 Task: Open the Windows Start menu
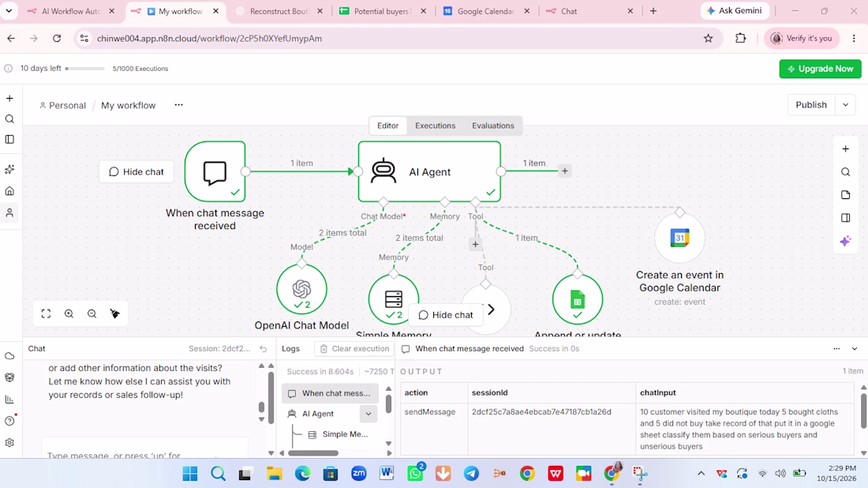[190, 473]
